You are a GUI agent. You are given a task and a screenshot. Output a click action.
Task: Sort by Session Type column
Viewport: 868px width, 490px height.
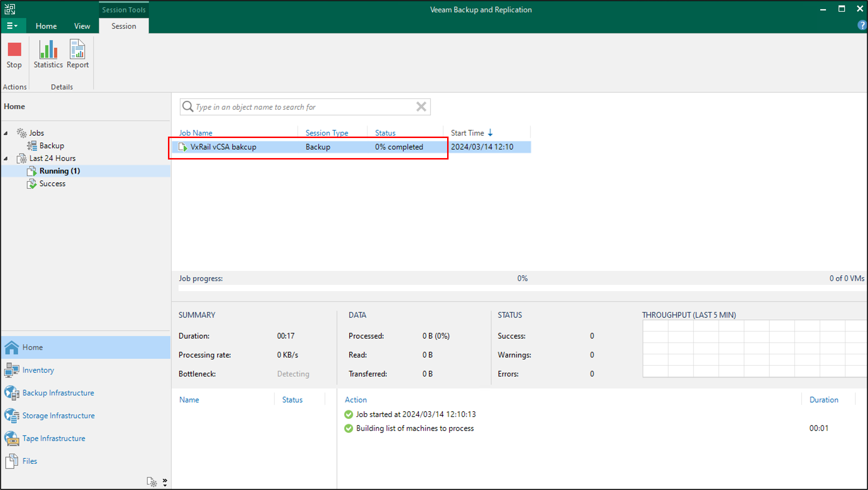pos(327,133)
